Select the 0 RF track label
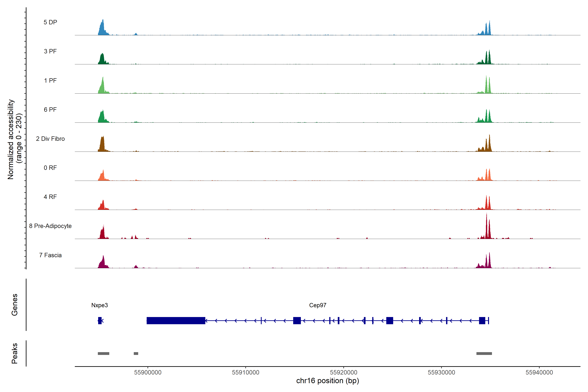This screenshot has height=392, width=588. click(50, 168)
